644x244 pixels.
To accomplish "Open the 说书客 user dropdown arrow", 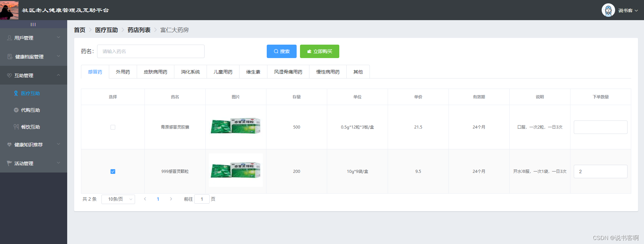I will pos(636,10).
